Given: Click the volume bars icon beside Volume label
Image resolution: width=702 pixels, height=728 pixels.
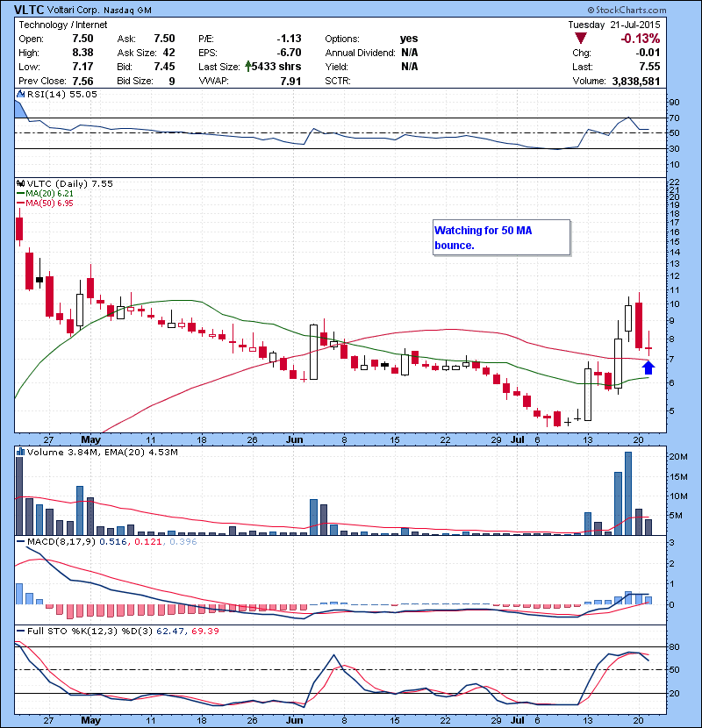Looking at the screenshot, I should pos(20,452).
